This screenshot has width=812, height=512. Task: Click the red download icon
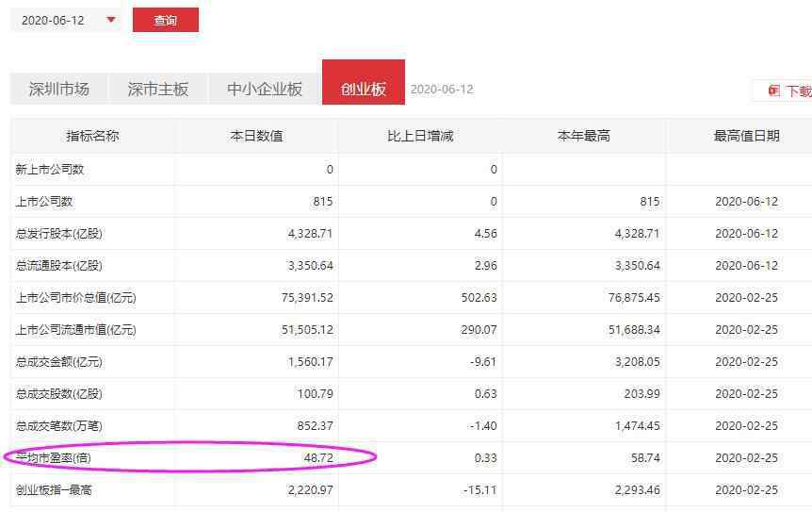click(774, 91)
